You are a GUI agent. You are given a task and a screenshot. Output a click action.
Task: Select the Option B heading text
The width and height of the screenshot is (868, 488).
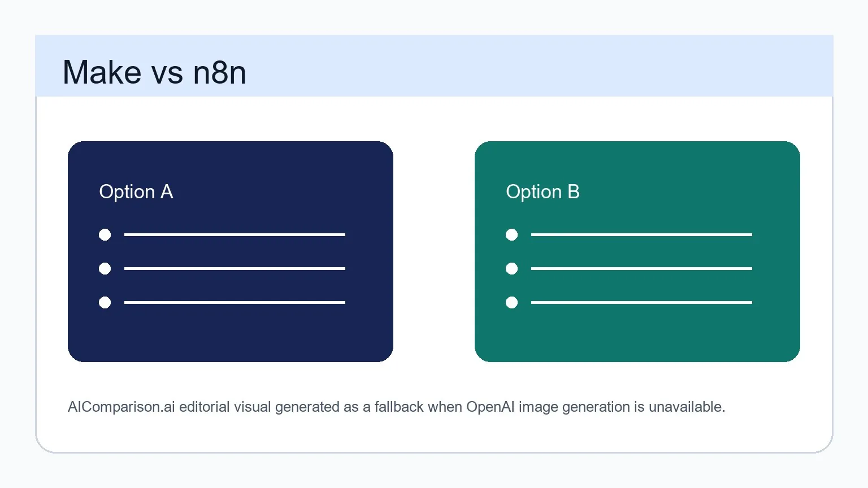click(542, 192)
